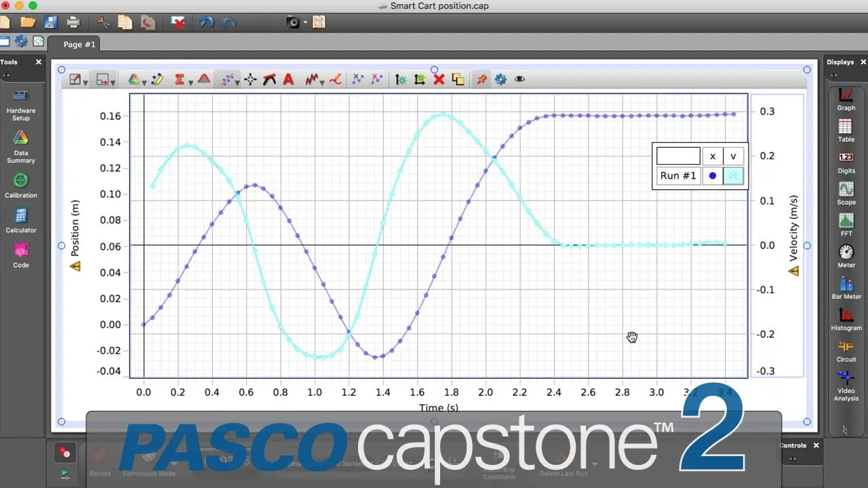Click the prediction sketch tool
868x488 pixels.
pos(335,79)
